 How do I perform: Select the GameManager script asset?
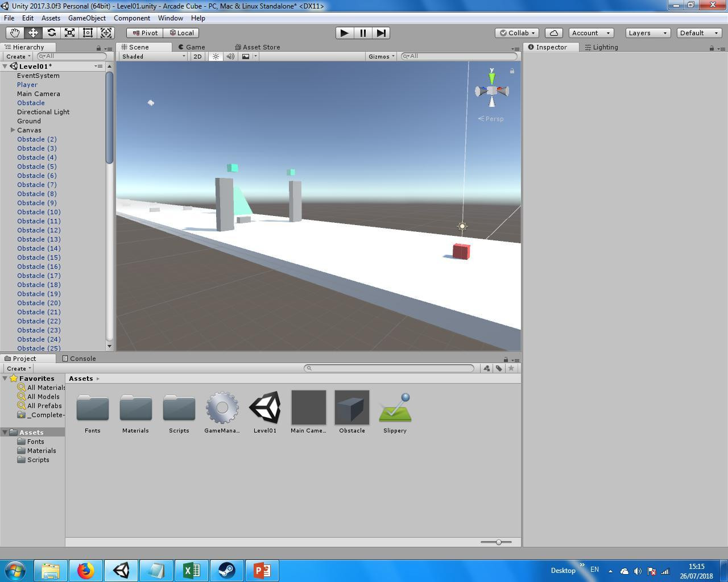222,412
